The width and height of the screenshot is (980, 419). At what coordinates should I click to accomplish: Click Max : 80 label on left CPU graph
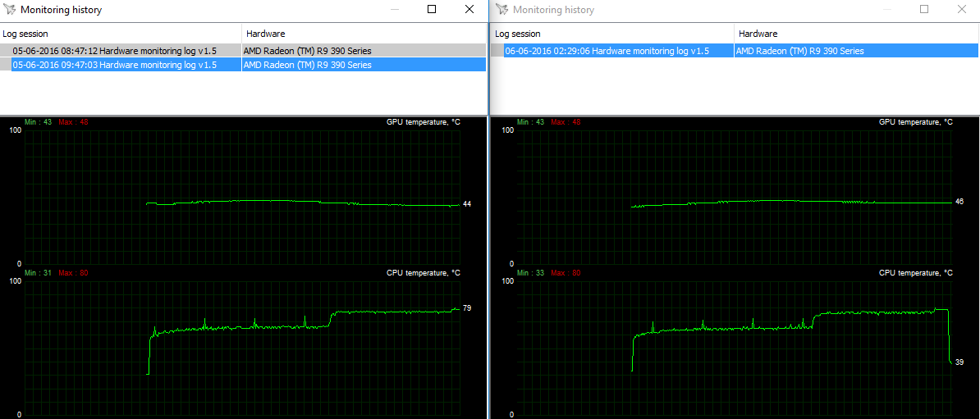pyautogui.click(x=73, y=273)
